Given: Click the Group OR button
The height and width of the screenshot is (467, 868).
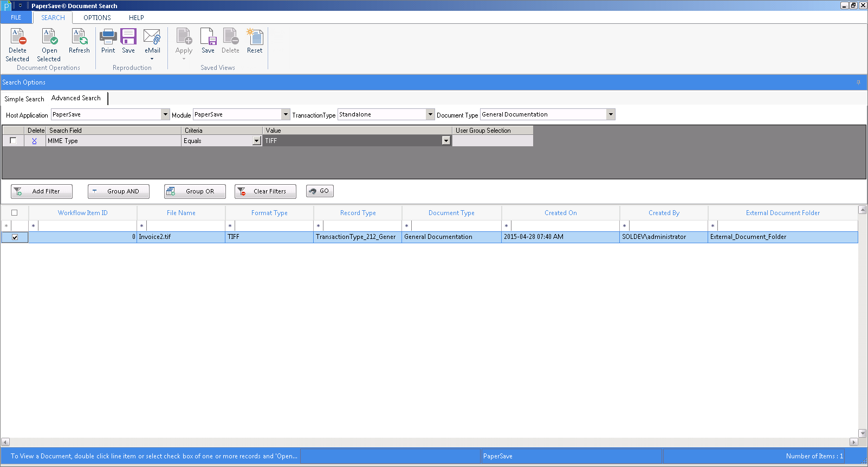Looking at the screenshot, I should (x=195, y=191).
